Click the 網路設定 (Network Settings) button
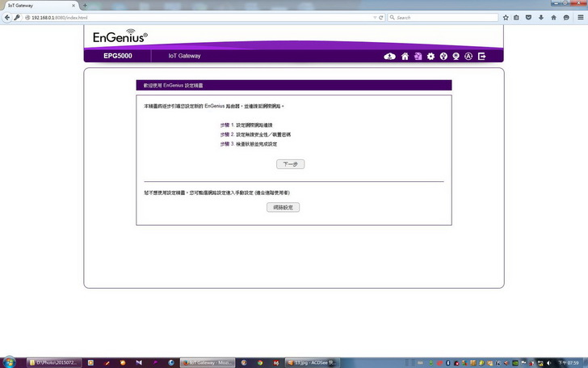 click(x=283, y=208)
